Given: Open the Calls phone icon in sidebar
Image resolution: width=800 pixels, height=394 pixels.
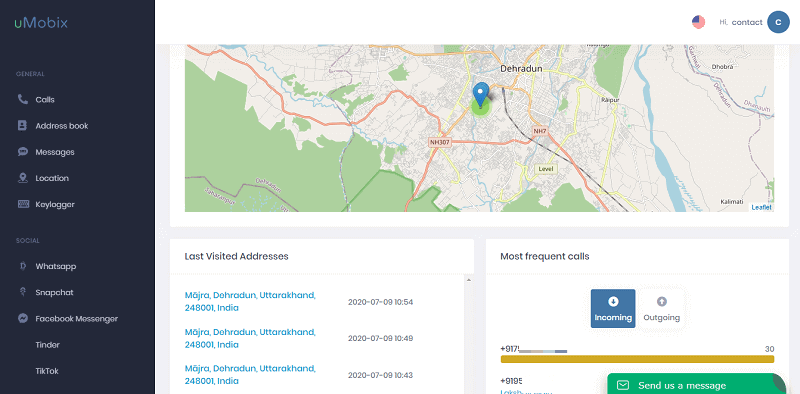Looking at the screenshot, I should click(22, 100).
